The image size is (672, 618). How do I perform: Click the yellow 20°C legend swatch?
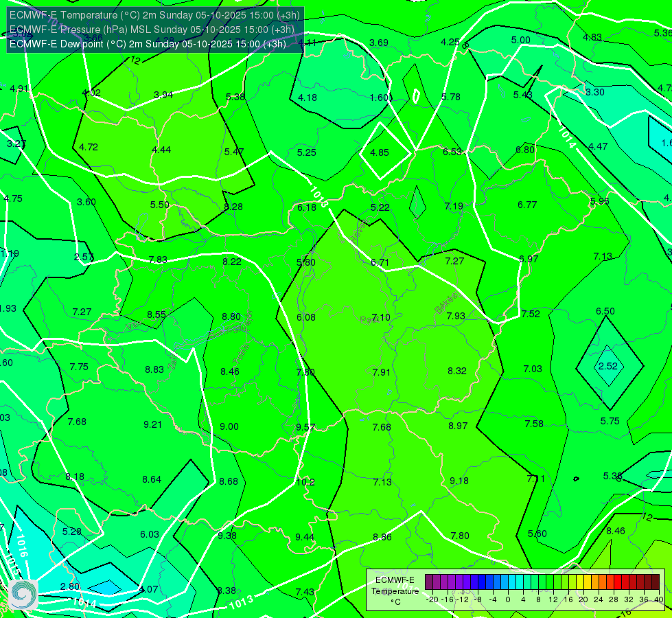tap(580, 582)
